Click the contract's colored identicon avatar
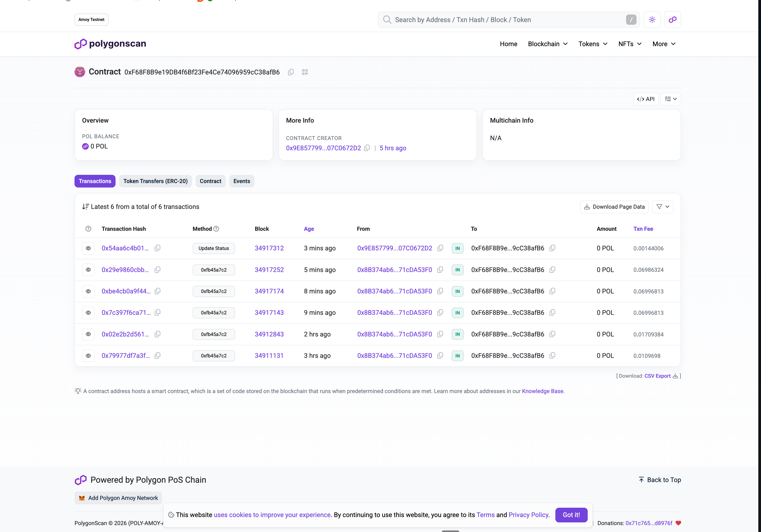The image size is (761, 532). pos(80,72)
